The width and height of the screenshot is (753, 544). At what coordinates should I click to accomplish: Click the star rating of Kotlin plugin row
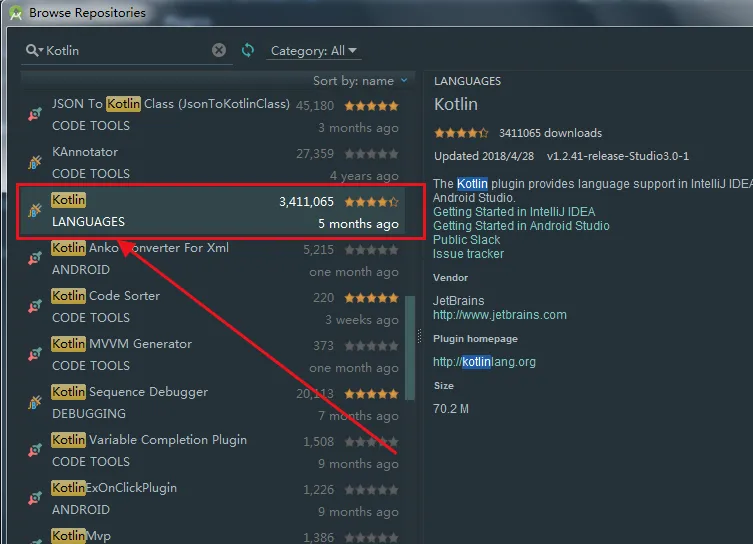pyautogui.click(x=371, y=202)
